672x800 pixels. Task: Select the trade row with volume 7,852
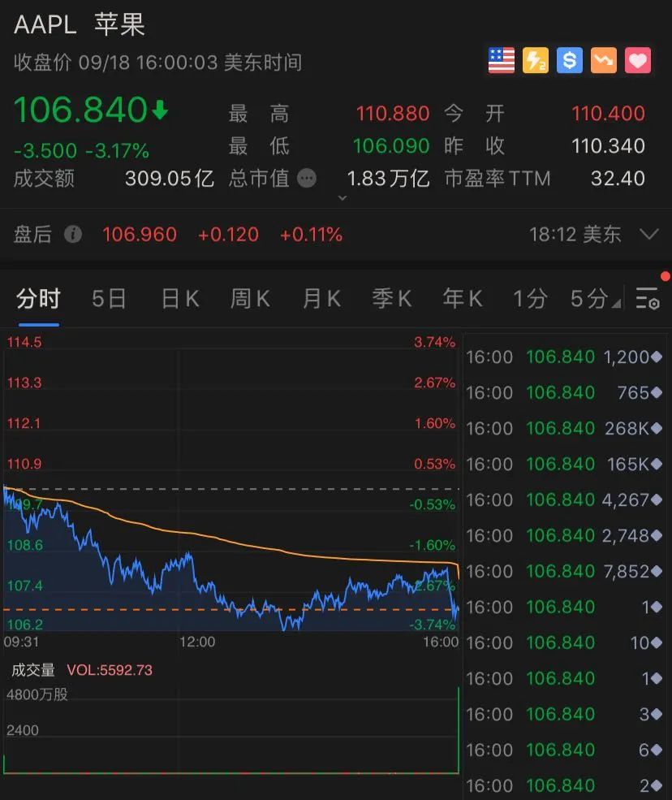pyautogui.click(x=564, y=571)
